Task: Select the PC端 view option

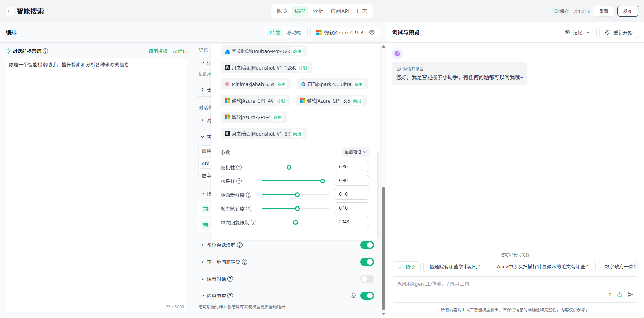Action: [x=275, y=32]
